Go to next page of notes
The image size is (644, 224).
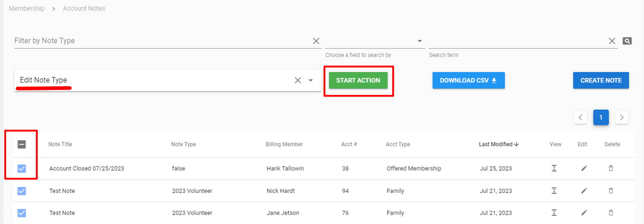point(621,117)
